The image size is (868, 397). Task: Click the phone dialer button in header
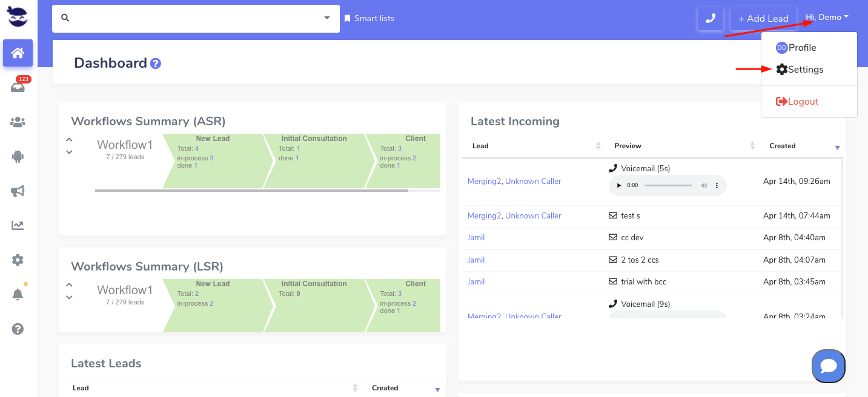click(711, 19)
